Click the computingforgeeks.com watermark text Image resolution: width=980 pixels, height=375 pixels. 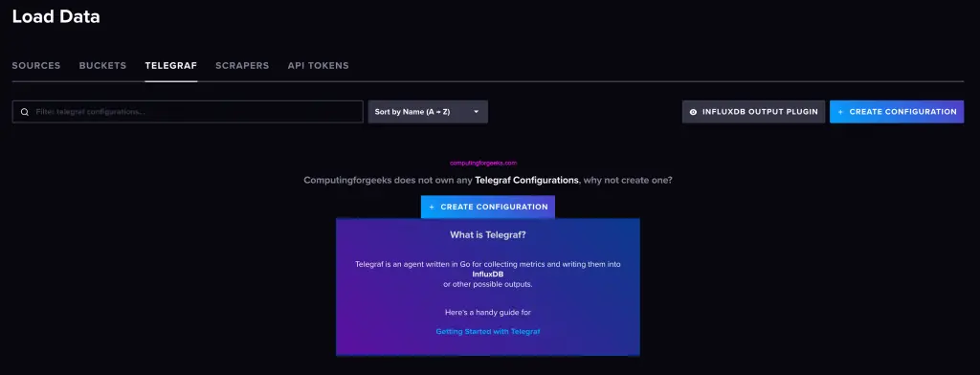point(483,164)
